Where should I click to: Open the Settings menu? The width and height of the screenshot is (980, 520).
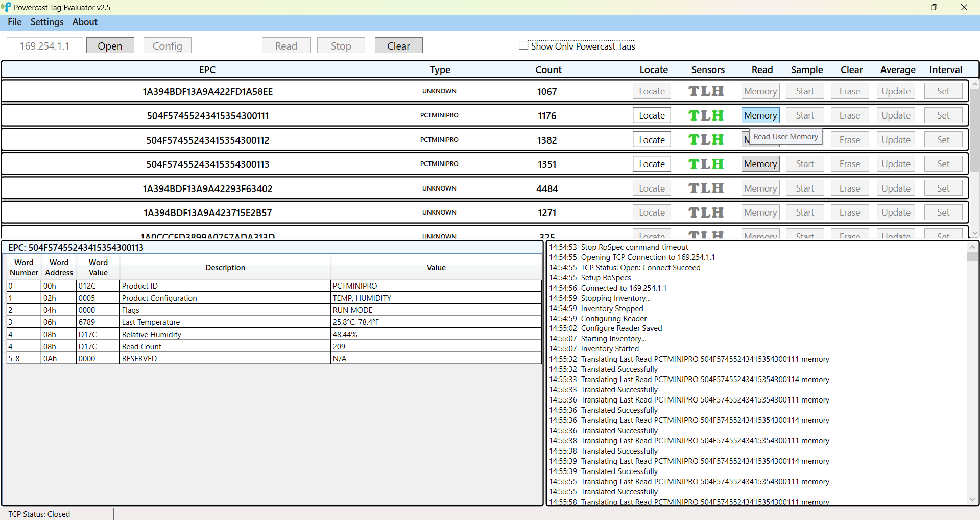coord(47,22)
